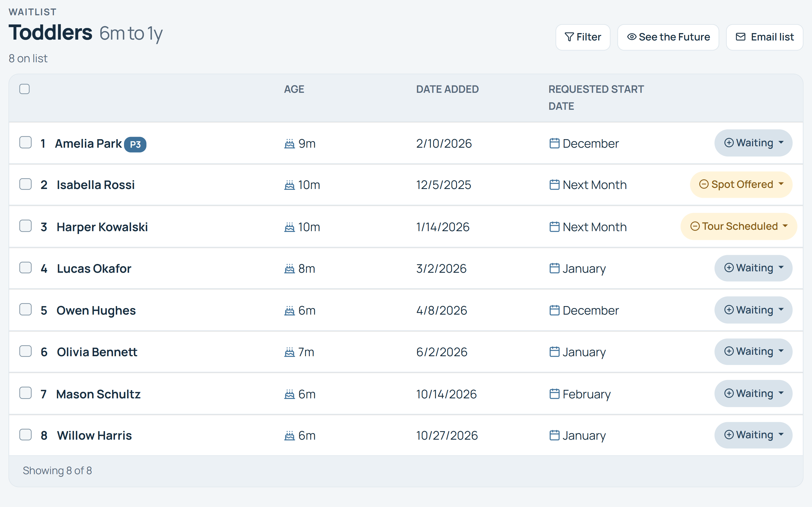Image resolution: width=812 pixels, height=507 pixels.
Task: Click the P3 priority badge on Amelia Park
Action: tap(135, 145)
